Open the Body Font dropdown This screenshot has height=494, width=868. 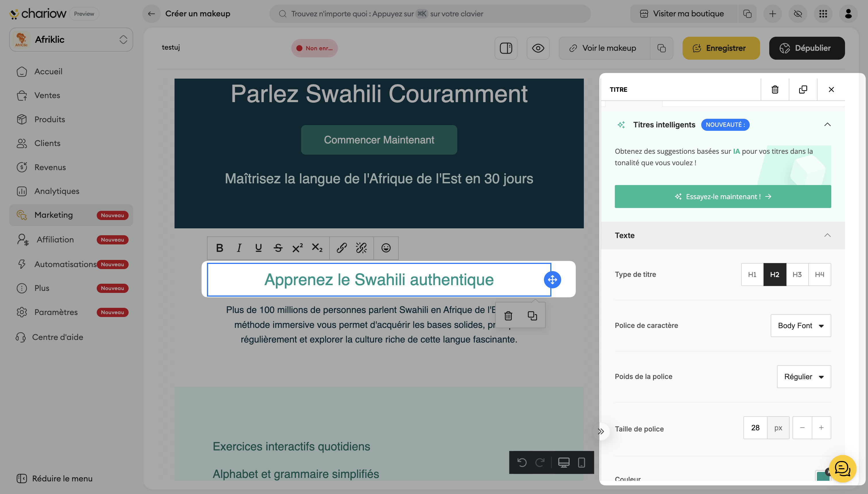coord(801,326)
